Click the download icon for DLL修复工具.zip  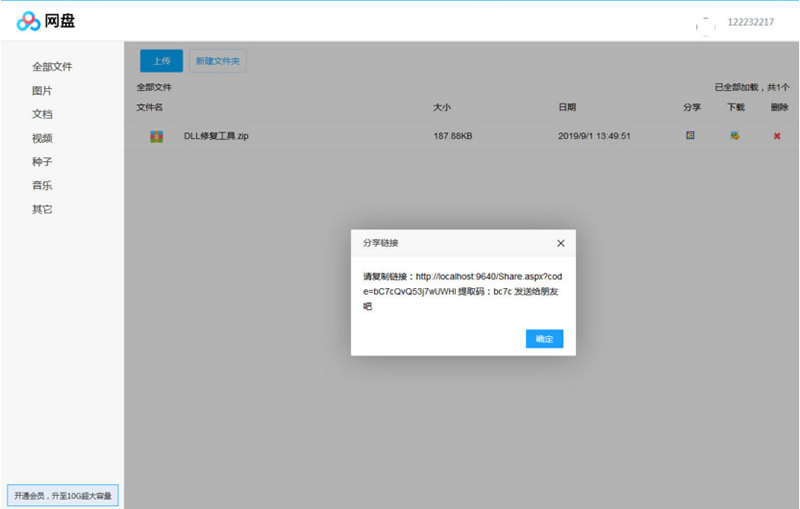point(735,136)
